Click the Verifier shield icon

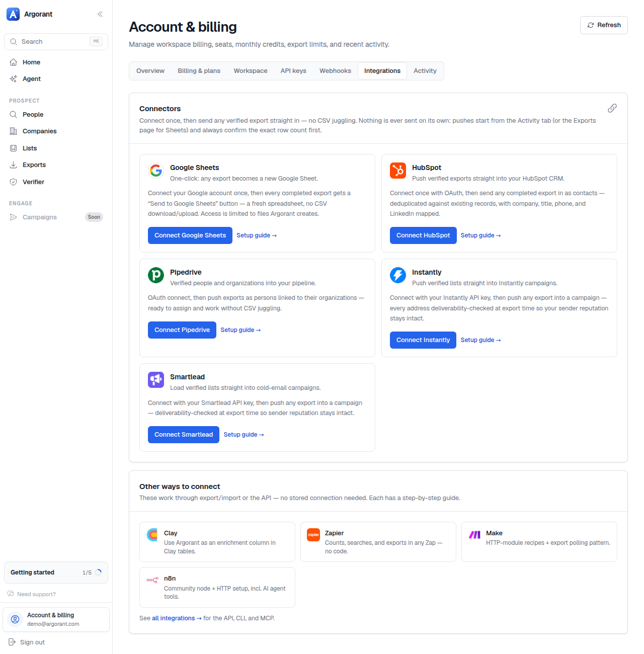(x=14, y=182)
